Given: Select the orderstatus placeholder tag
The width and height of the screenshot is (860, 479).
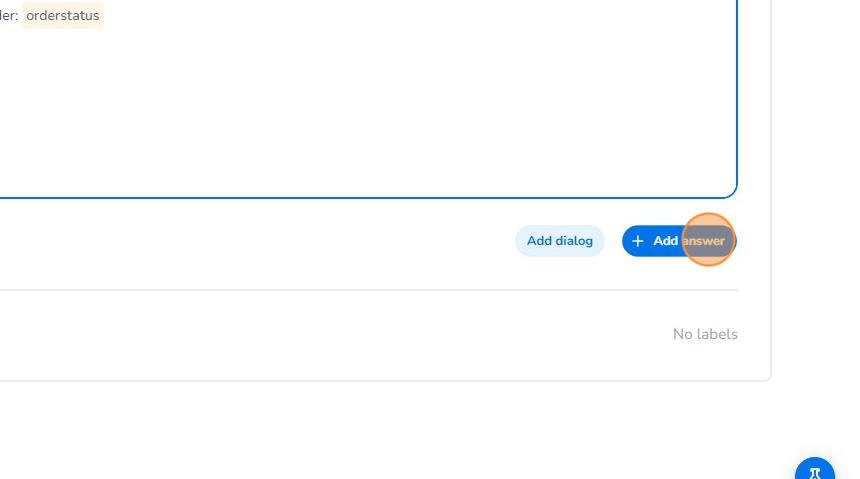Looking at the screenshot, I should point(63,16).
